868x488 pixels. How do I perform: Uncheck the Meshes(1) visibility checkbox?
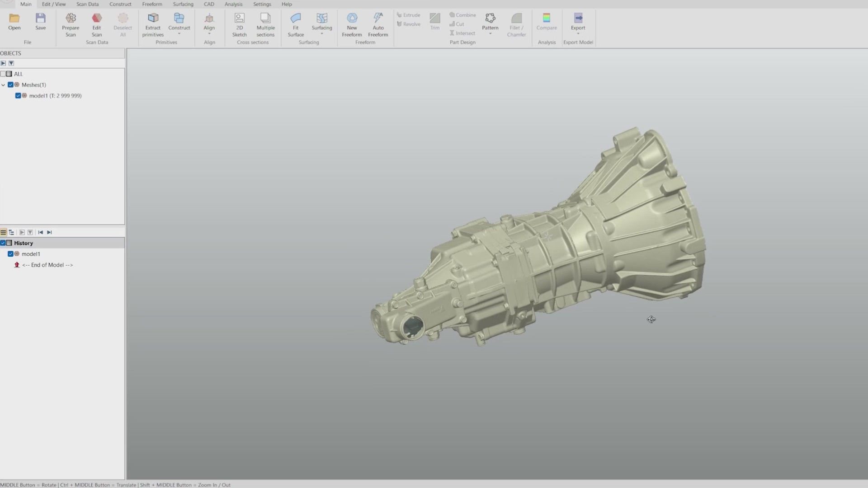point(10,84)
